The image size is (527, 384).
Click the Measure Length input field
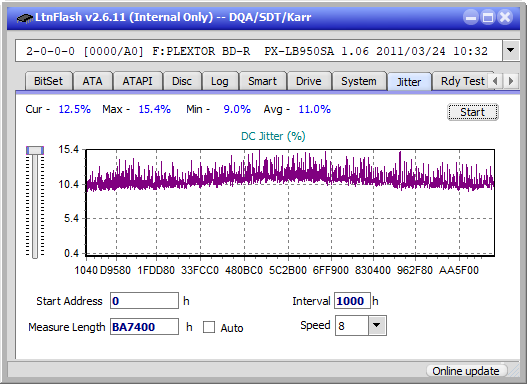[145, 327]
